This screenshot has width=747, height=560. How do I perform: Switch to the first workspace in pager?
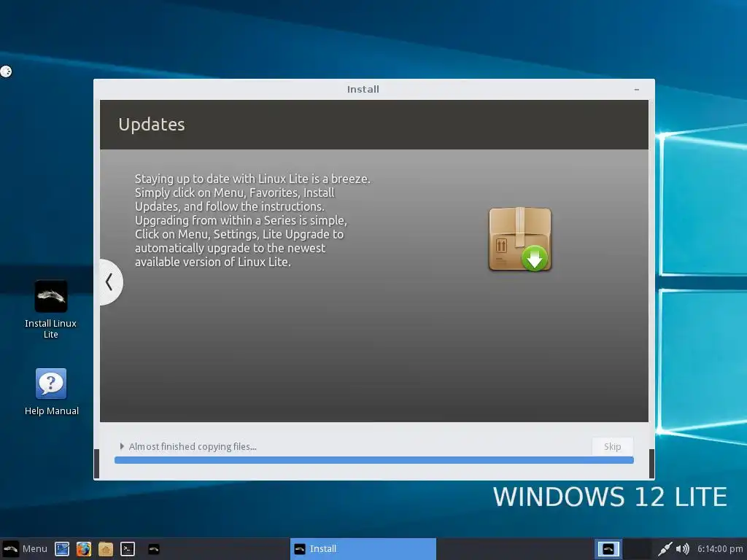(x=608, y=549)
